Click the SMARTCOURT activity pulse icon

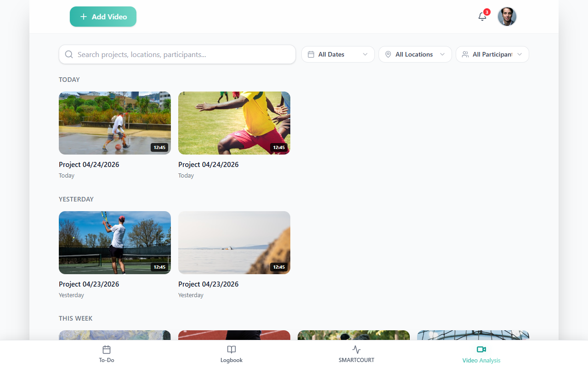click(356, 350)
